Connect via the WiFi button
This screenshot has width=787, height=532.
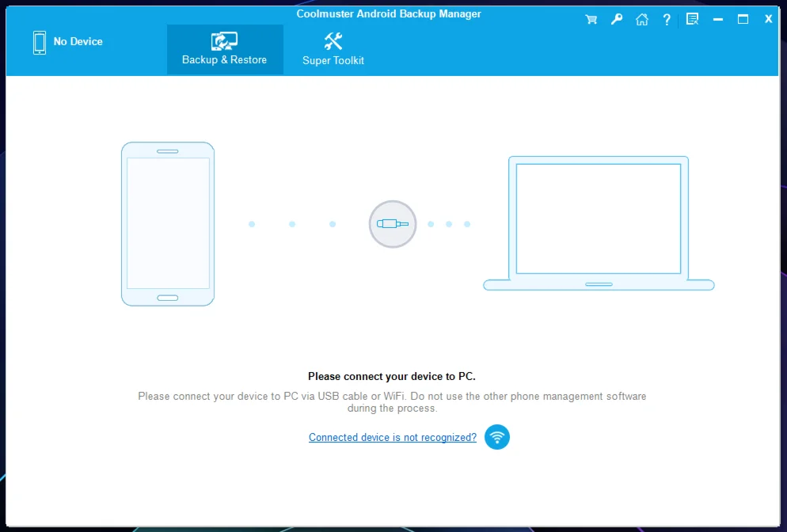tap(497, 437)
